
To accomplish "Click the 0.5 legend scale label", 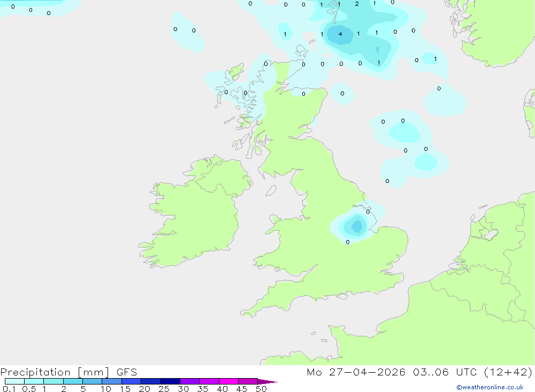I will 29,389.
